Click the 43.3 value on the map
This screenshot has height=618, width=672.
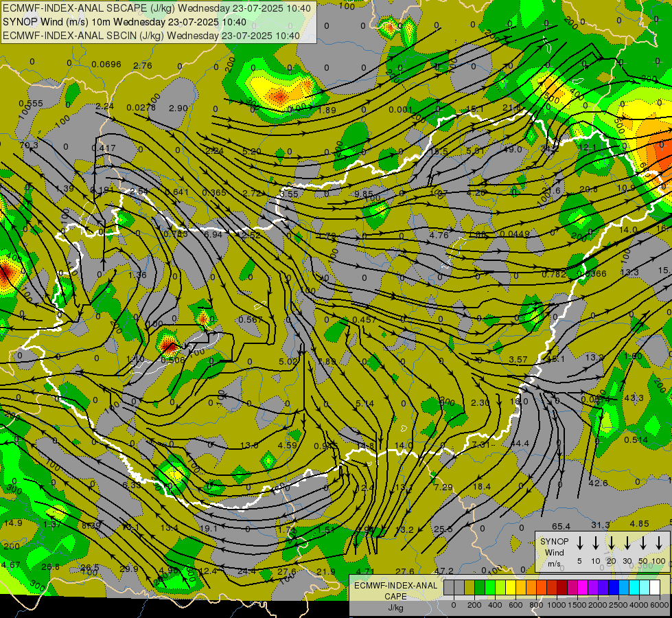click(x=634, y=398)
